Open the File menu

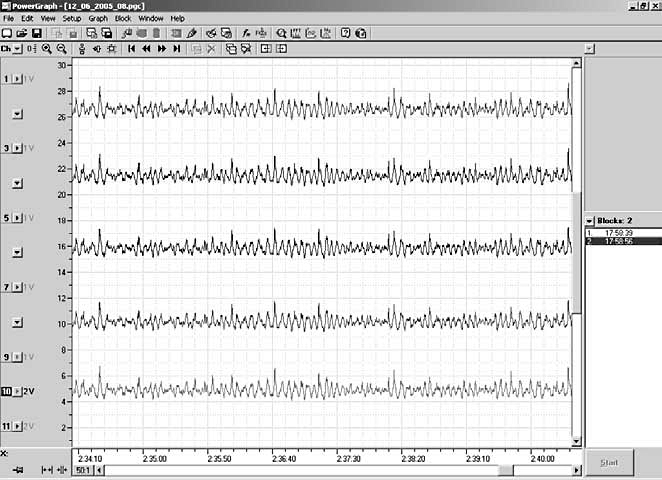[8, 19]
